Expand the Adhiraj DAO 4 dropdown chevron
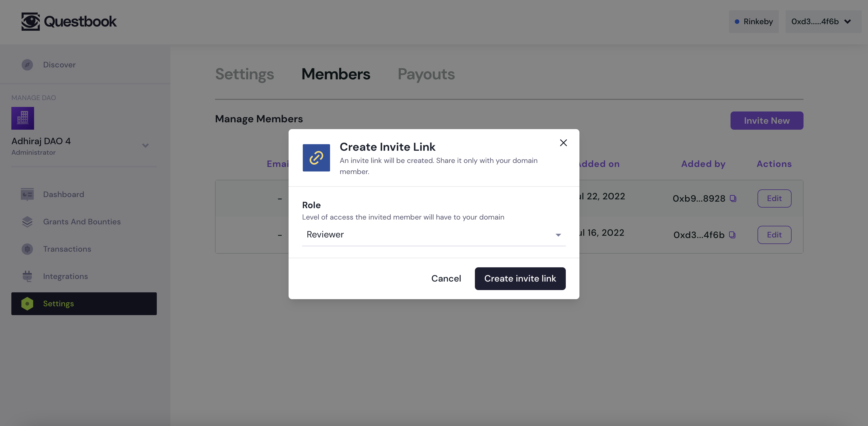This screenshot has width=868, height=426. [x=146, y=145]
